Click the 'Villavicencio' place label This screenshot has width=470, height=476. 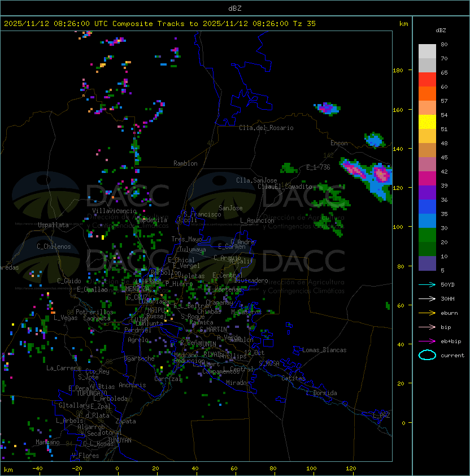[x=114, y=211]
